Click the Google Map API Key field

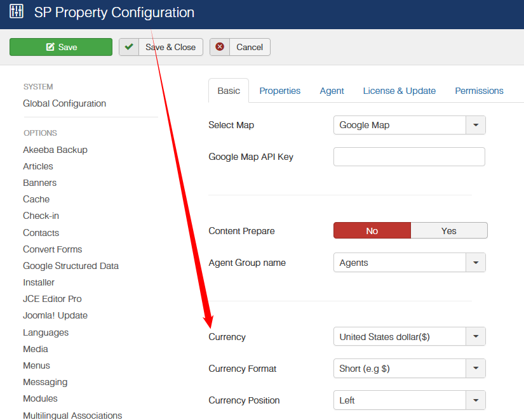(x=409, y=157)
